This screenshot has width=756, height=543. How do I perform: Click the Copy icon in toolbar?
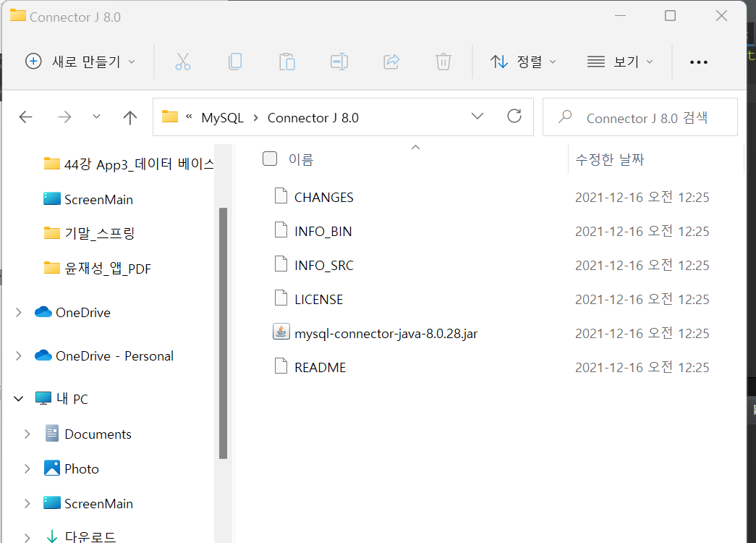click(x=235, y=62)
